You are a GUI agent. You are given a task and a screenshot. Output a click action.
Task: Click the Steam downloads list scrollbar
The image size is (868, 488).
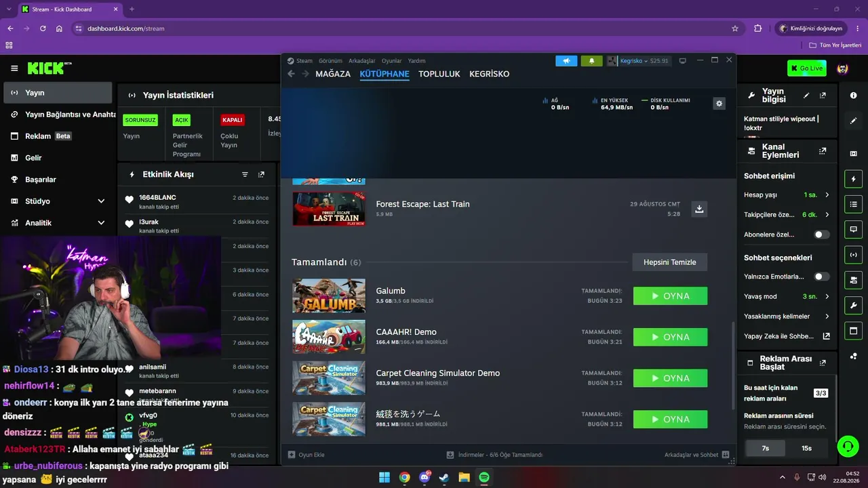(x=733, y=366)
